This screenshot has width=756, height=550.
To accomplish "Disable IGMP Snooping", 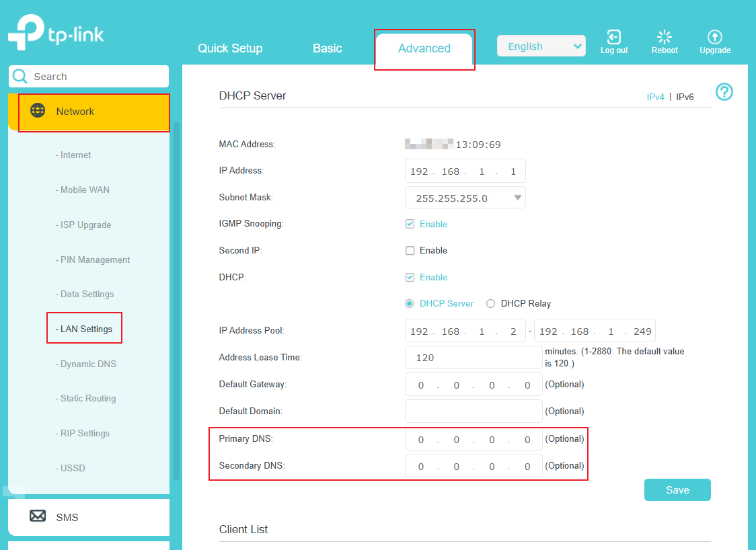I will pyautogui.click(x=410, y=223).
